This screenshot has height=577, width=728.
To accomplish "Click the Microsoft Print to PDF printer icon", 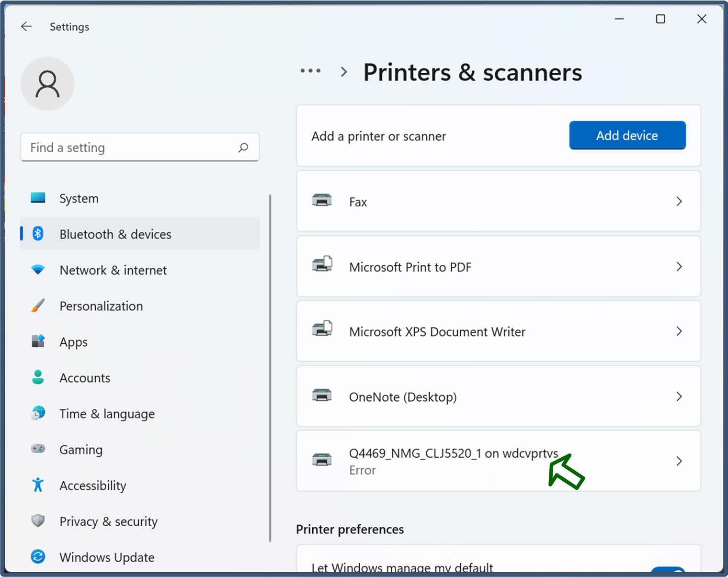I will click(322, 264).
